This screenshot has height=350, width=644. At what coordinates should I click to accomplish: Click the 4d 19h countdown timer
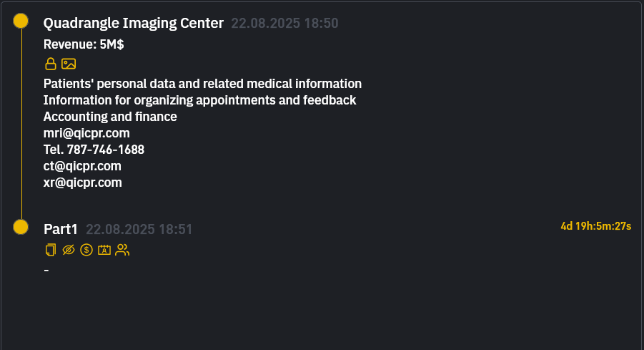(x=595, y=226)
